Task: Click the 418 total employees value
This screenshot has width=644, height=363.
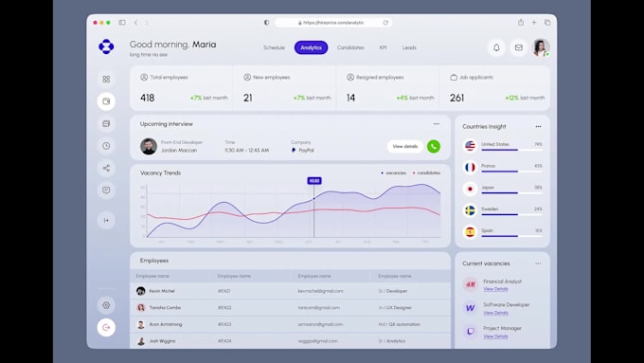Action: (x=148, y=98)
